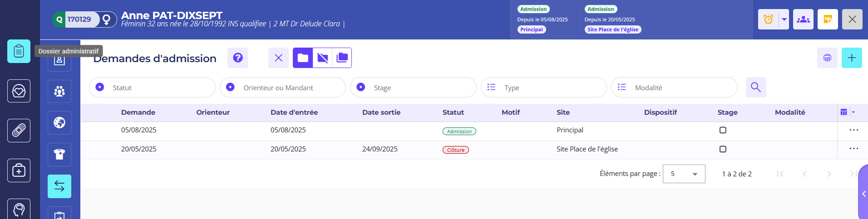The width and height of the screenshot is (868, 219).
Task: Open the Type filter dropdown
Action: tap(543, 88)
